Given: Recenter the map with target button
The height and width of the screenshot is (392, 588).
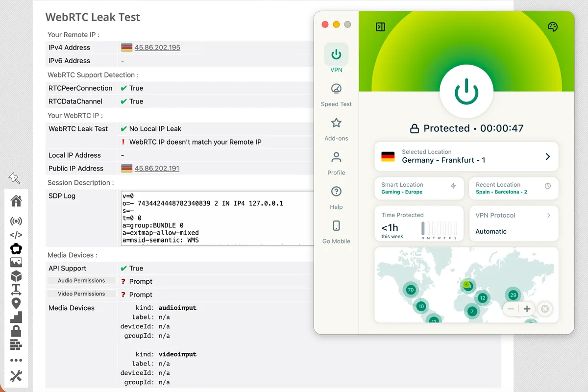Looking at the screenshot, I should [544, 309].
